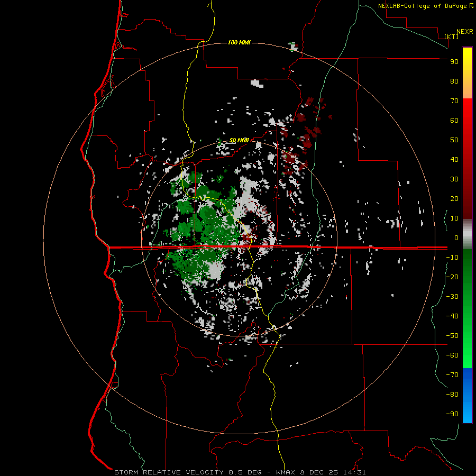Viewport: 476px width, 476px height.
Task: Click the -50 tick label on scale
Action: [452, 336]
